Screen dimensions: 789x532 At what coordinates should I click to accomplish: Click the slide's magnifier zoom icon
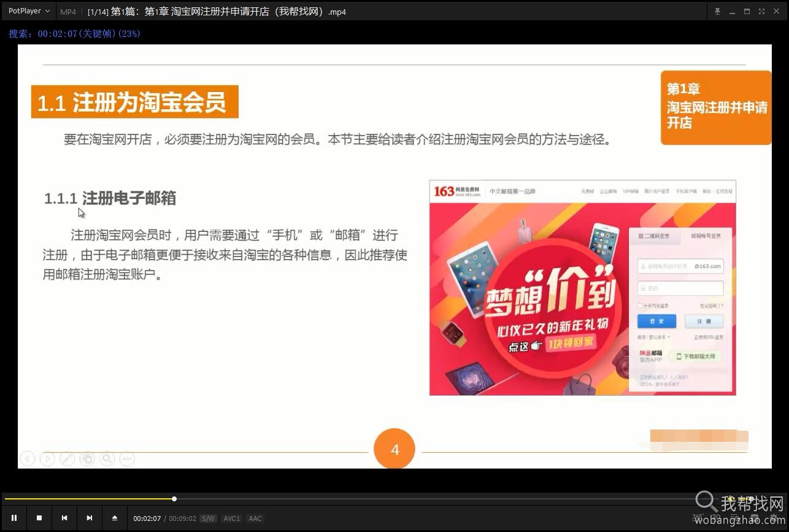click(x=107, y=458)
